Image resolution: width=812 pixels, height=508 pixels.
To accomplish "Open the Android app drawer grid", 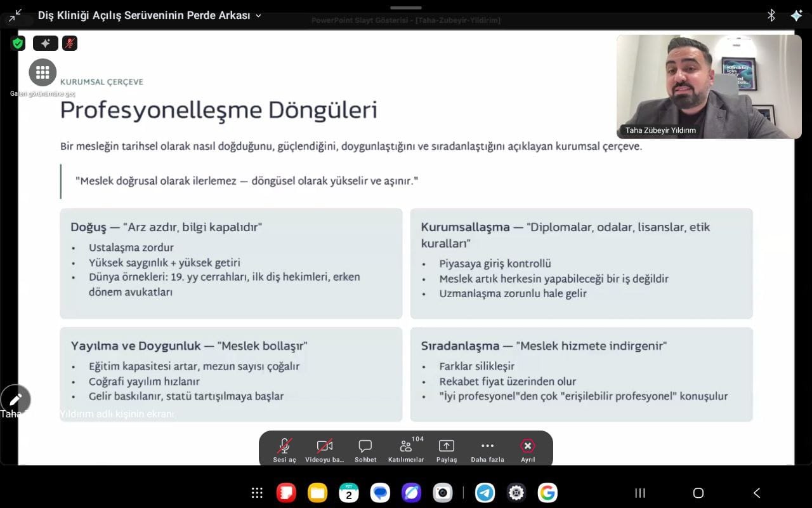I will (x=257, y=493).
